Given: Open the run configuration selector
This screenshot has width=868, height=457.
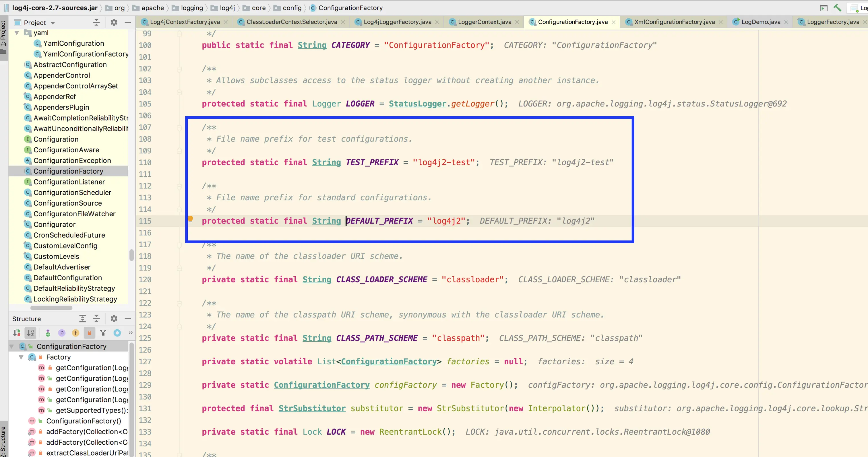Looking at the screenshot, I should tap(858, 8).
